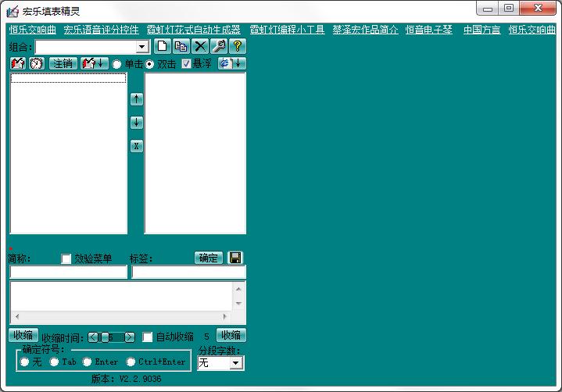Click the 收缩时间 slider thumb
562x392 pixels.
[x=105, y=337]
